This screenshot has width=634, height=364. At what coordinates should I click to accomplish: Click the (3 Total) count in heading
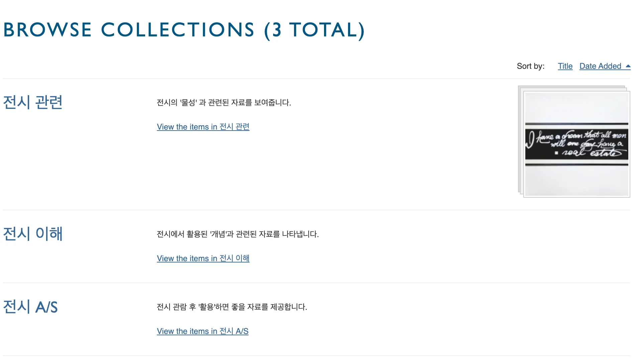click(314, 30)
